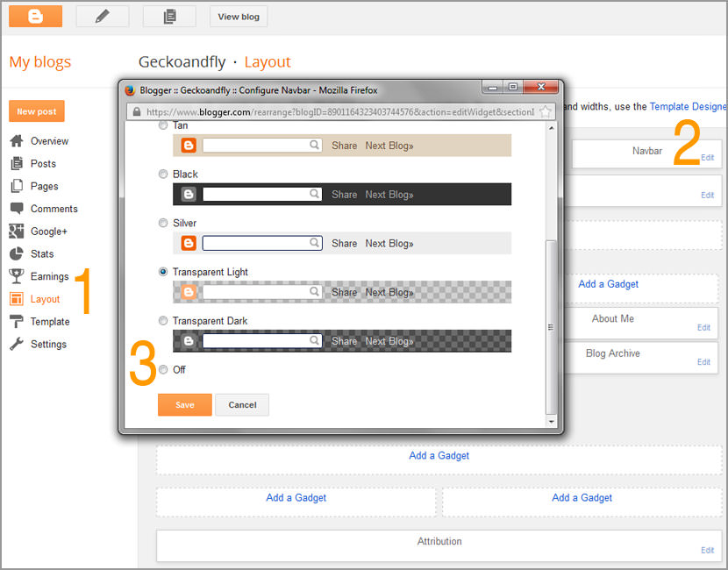Click Edit on the Blog Archive gadget
728x570 pixels.
click(x=703, y=362)
